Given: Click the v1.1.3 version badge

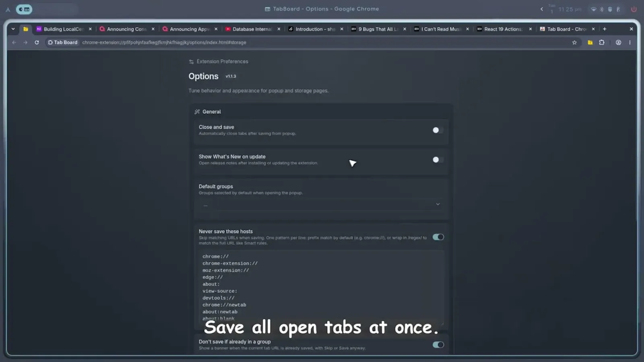Looking at the screenshot, I should coord(231,76).
